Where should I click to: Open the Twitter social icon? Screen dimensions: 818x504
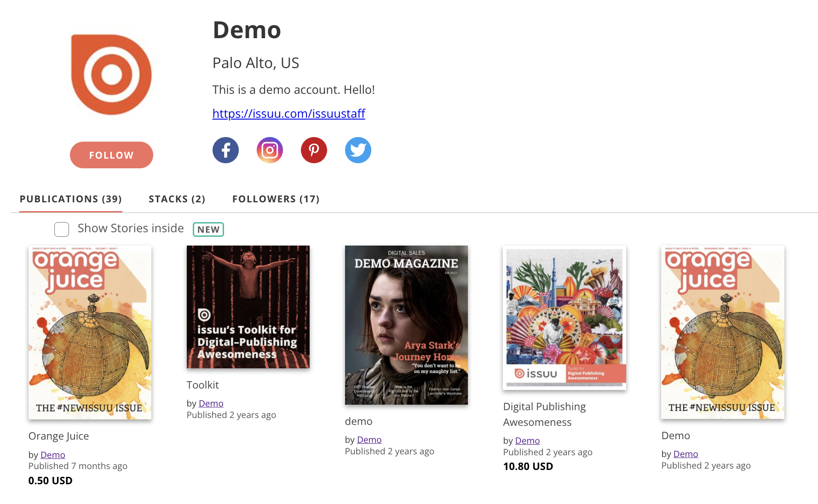pos(358,150)
